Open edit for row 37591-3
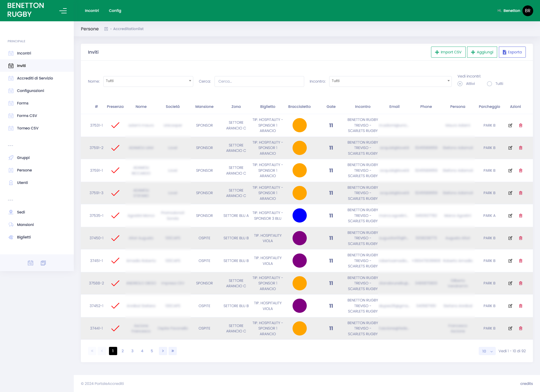540x392 pixels. (510, 193)
